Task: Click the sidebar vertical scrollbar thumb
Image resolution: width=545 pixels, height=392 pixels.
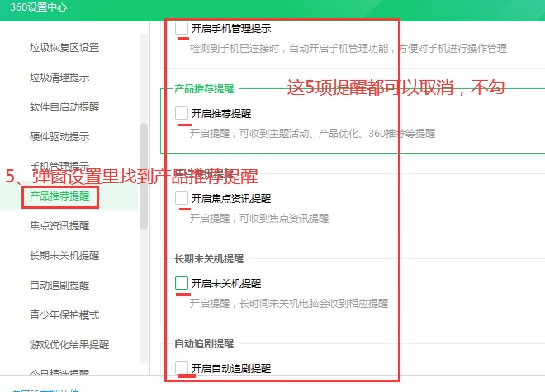Action: coord(144,177)
